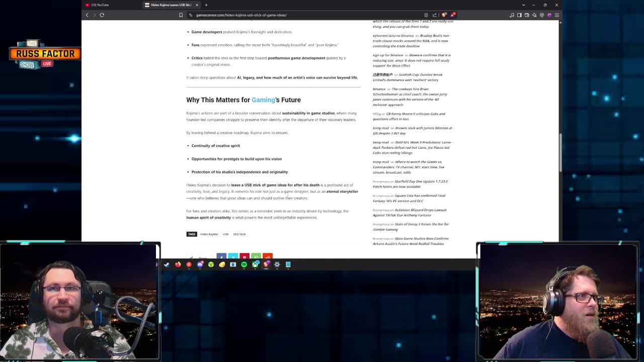Bookmark this page with the bookmark icon

click(181, 15)
